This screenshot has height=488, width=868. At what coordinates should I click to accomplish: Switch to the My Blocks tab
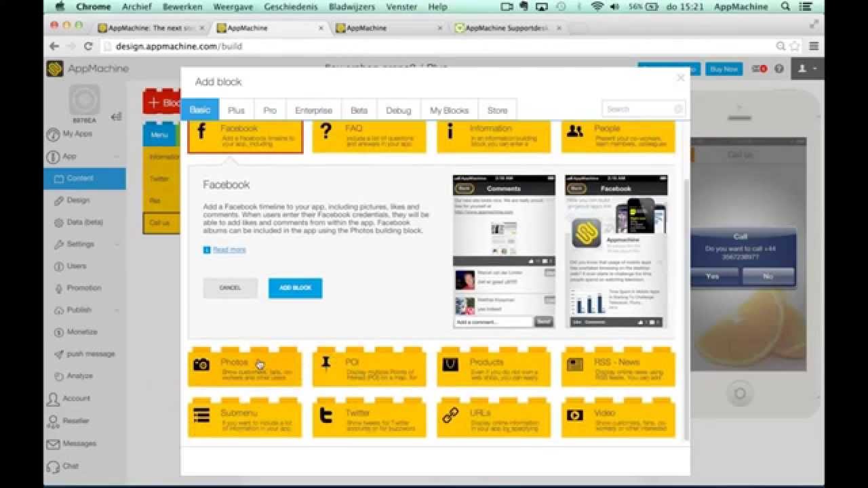[x=450, y=110]
